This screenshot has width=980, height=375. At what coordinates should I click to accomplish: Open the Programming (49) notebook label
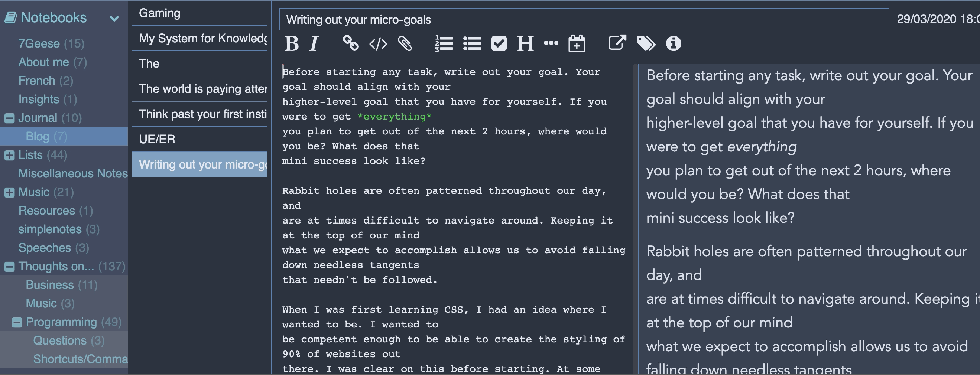click(74, 322)
